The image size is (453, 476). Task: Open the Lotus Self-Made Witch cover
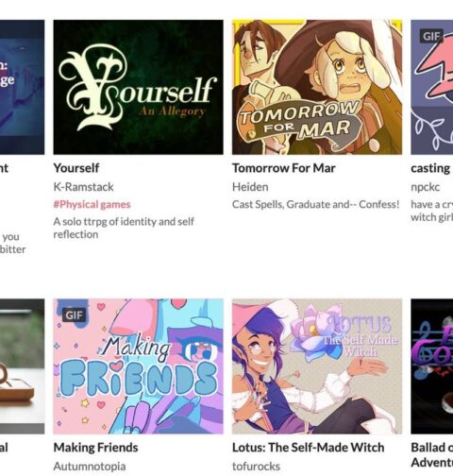[x=317, y=366]
